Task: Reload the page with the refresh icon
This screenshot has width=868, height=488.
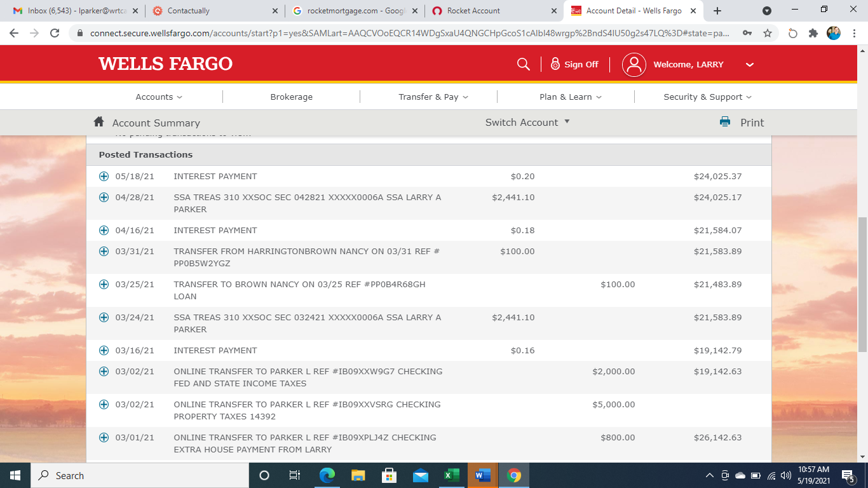Action: (x=55, y=33)
